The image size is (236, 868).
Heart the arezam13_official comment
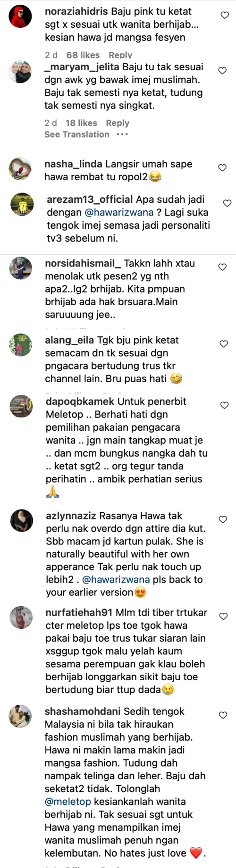coord(227,203)
